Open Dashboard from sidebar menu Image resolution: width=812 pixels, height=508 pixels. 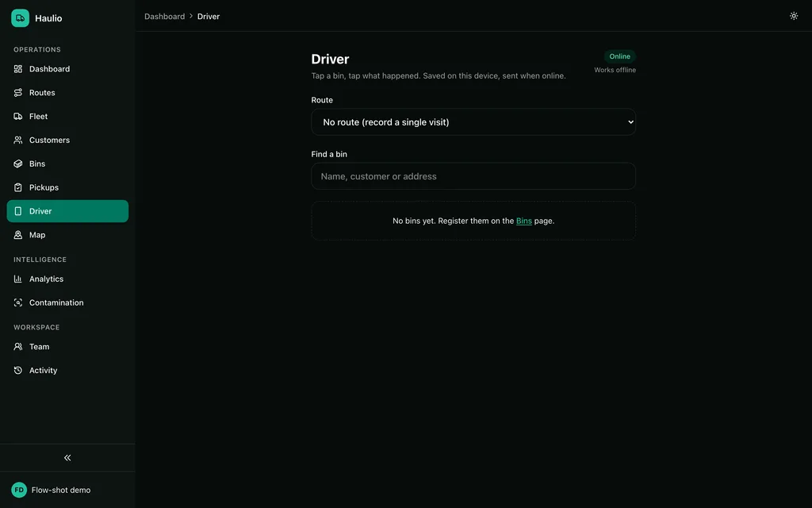(67, 69)
